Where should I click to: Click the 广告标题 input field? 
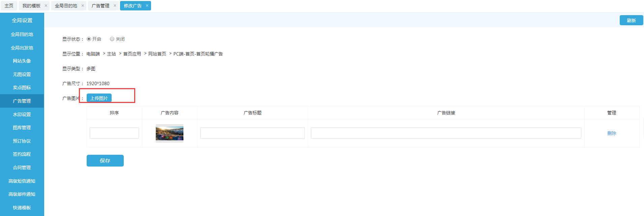253,133
